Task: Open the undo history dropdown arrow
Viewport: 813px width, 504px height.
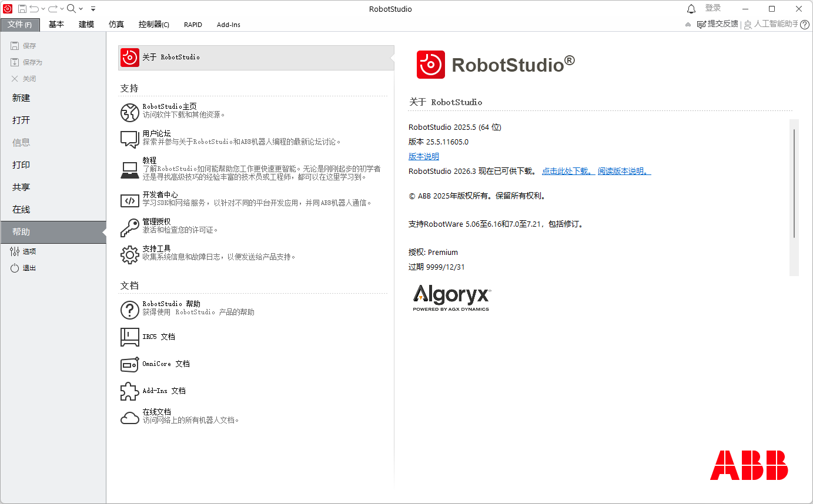Action: (x=44, y=9)
